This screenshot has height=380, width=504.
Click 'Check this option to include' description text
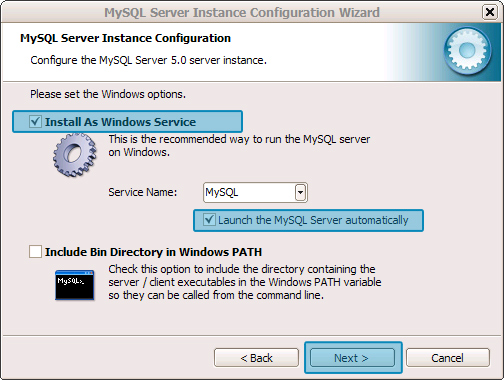coord(245,282)
